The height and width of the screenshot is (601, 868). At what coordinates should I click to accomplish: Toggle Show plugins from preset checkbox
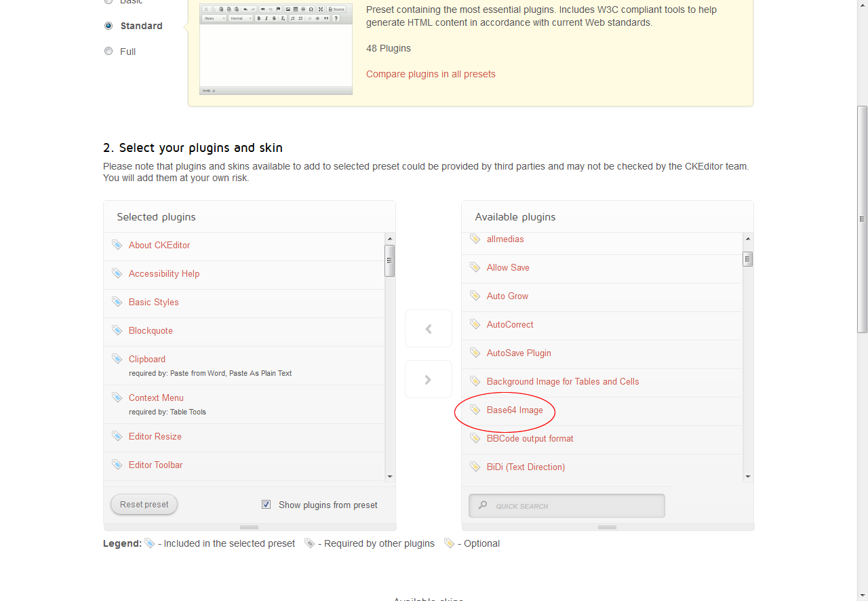pyautogui.click(x=267, y=505)
